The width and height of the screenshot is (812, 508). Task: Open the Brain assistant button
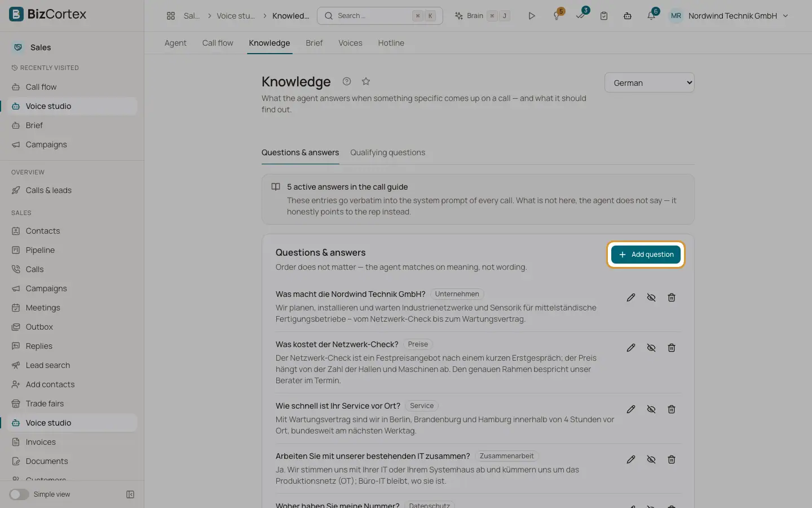click(483, 16)
